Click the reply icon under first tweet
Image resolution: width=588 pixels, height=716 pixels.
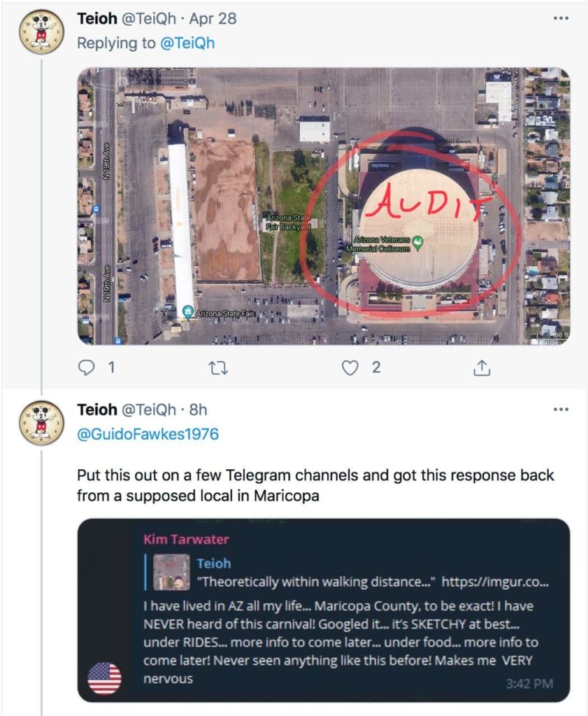86,368
